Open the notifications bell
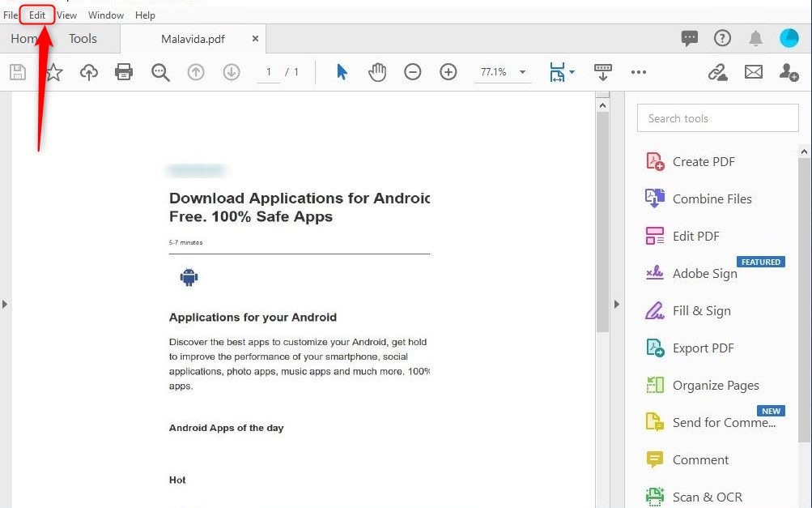The width and height of the screenshot is (812, 508). (755, 38)
